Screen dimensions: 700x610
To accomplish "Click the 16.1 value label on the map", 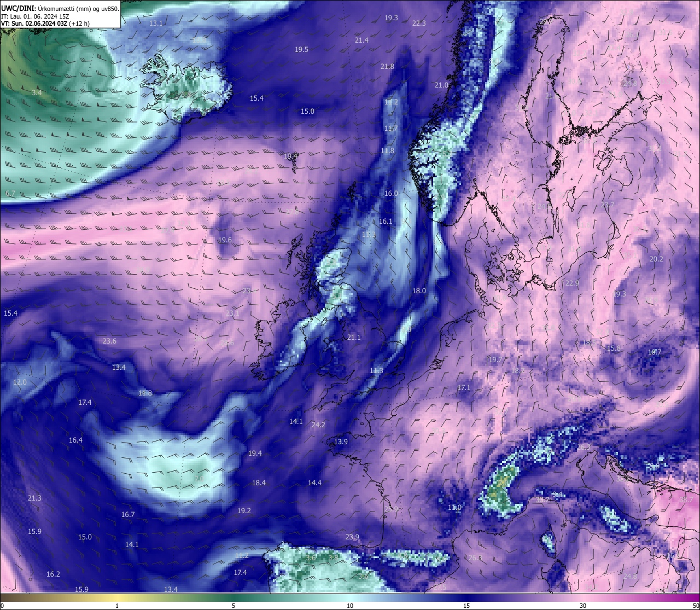I will 386,221.
